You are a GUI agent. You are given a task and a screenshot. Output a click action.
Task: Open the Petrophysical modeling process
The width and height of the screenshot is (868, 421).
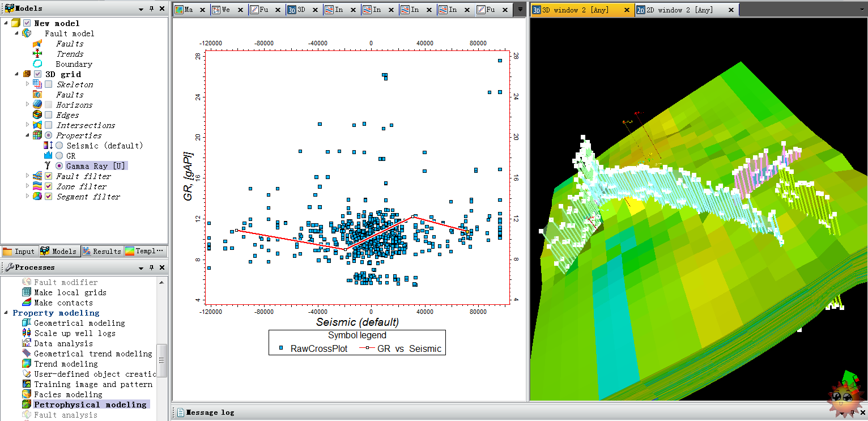(x=90, y=405)
